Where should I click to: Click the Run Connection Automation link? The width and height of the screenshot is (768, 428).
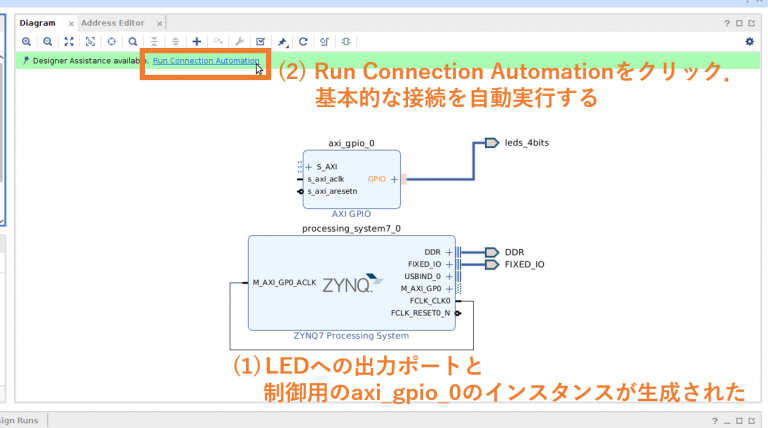coord(206,61)
